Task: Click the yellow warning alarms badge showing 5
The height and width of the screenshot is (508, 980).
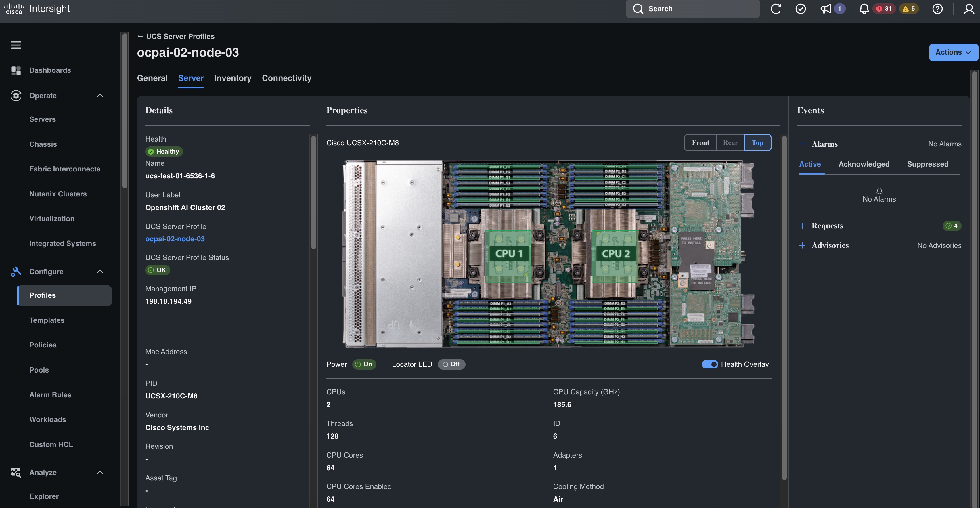Action: (x=909, y=9)
